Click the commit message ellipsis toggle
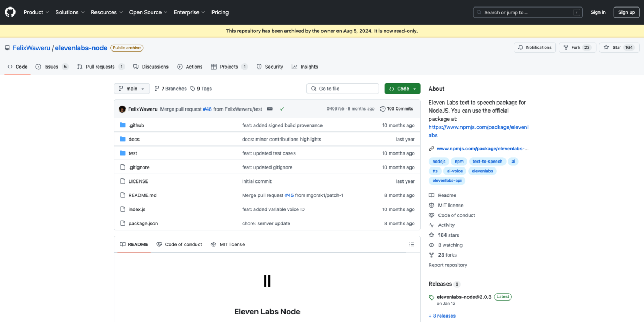This screenshot has height=322, width=644. (269, 108)
